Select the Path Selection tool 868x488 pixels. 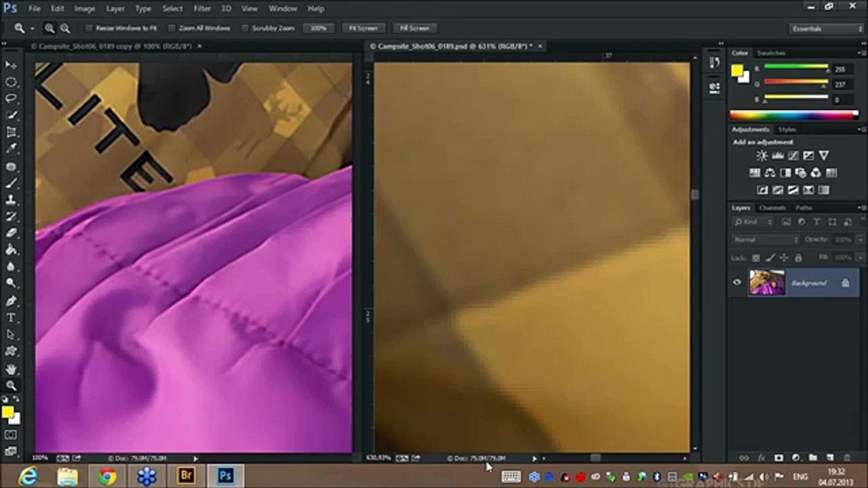point(11,335)
